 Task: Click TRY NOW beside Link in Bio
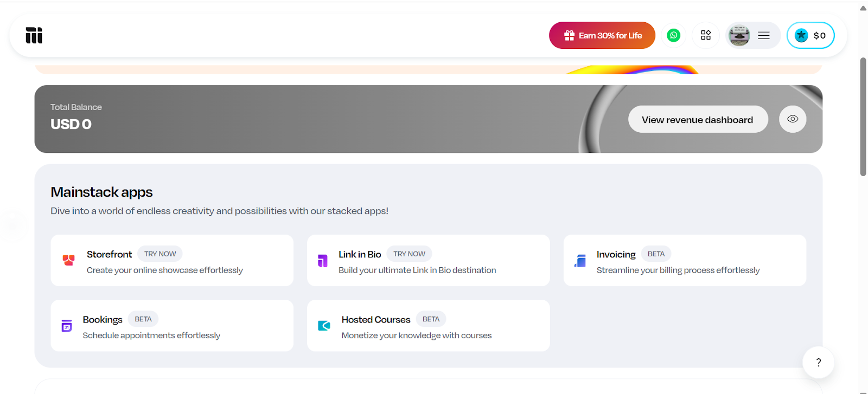click(409, 253)
